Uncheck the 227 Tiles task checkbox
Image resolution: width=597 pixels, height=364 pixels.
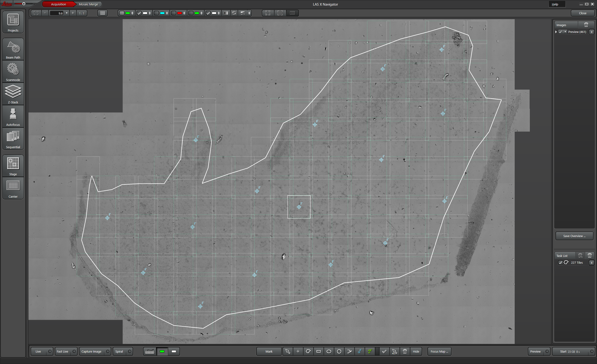(x=560, y=262)
